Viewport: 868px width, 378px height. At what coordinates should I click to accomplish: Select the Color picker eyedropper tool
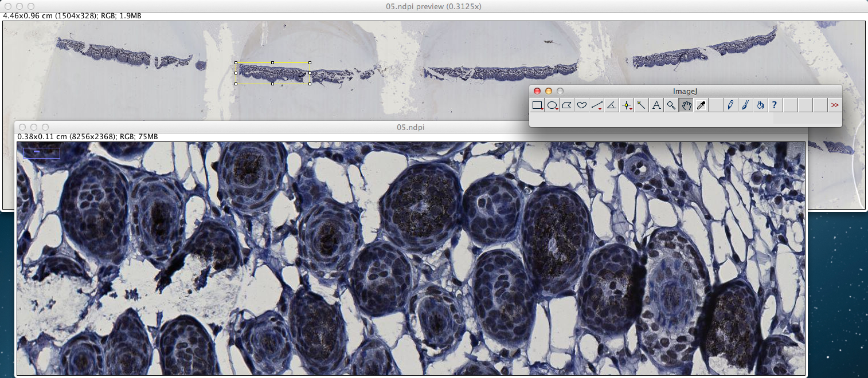click(702, 105)
